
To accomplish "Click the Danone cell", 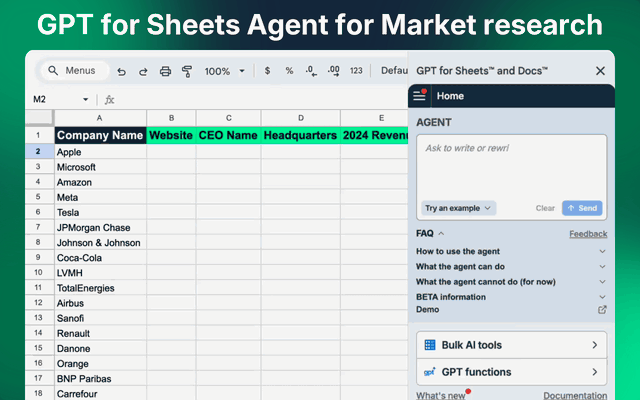I will pos(100,348).
